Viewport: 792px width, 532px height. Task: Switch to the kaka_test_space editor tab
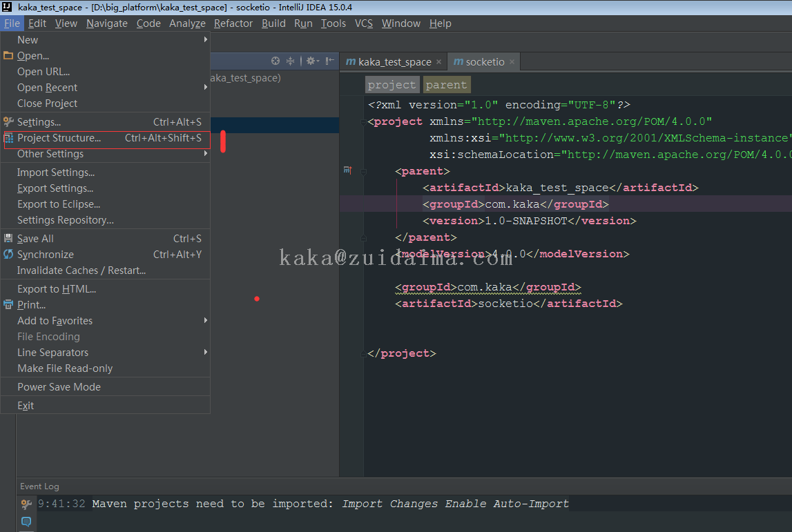[394, 61]
